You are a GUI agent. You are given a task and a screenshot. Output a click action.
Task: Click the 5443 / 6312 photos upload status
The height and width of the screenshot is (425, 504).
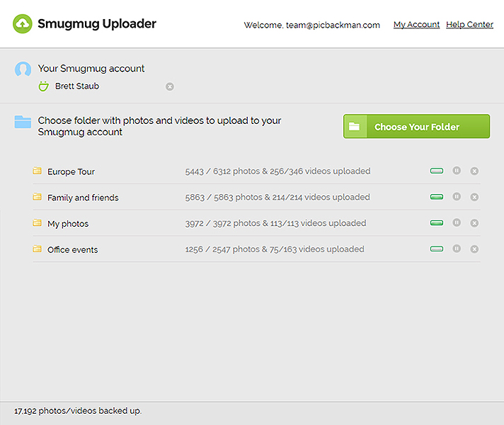point(277,171)
